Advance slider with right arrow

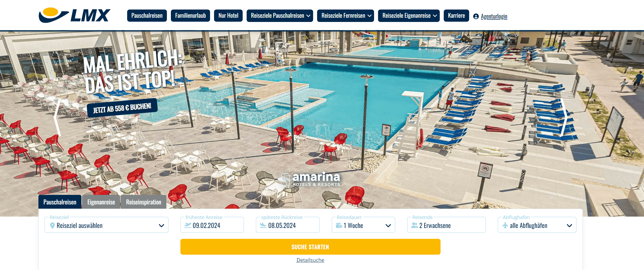565,118
